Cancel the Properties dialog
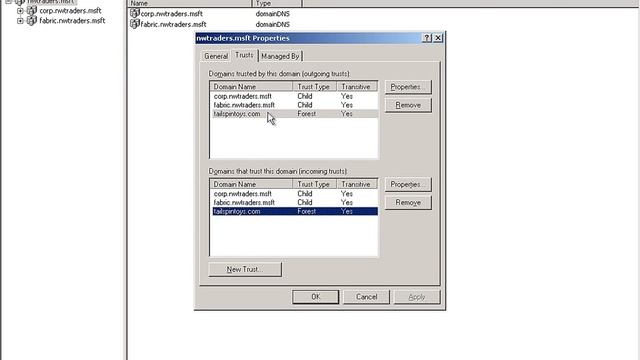The image size is (640, 360). click(x=367, y=297)
